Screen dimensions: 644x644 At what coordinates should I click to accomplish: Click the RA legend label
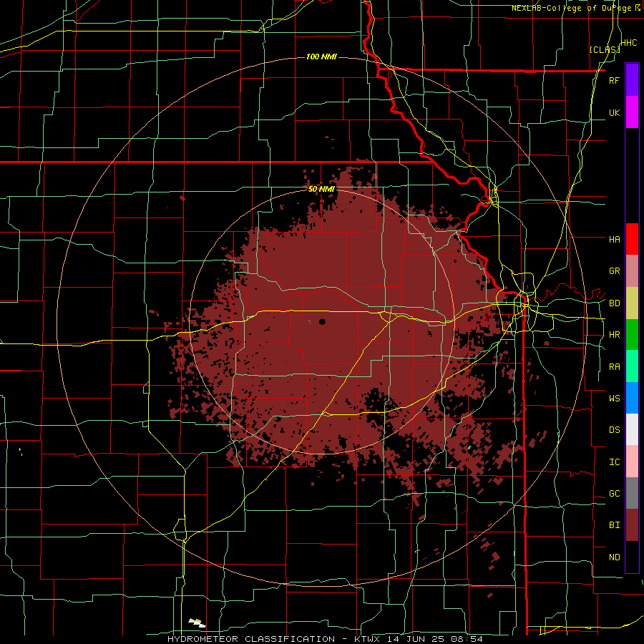(x=614, y=366)
